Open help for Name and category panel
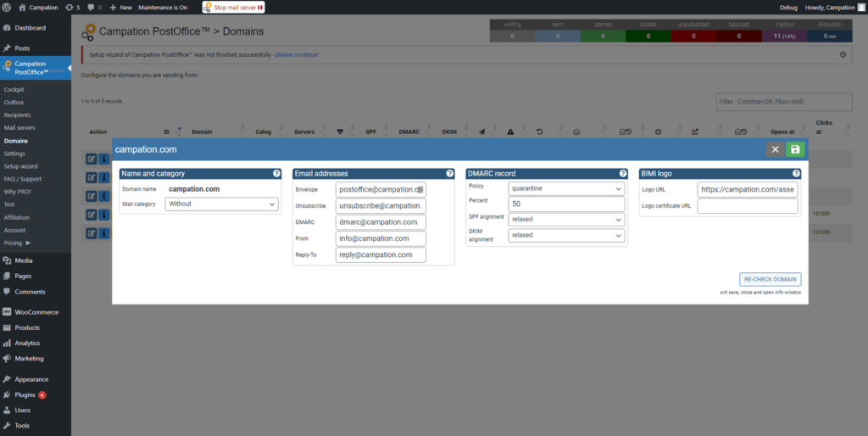 (276, 173)
